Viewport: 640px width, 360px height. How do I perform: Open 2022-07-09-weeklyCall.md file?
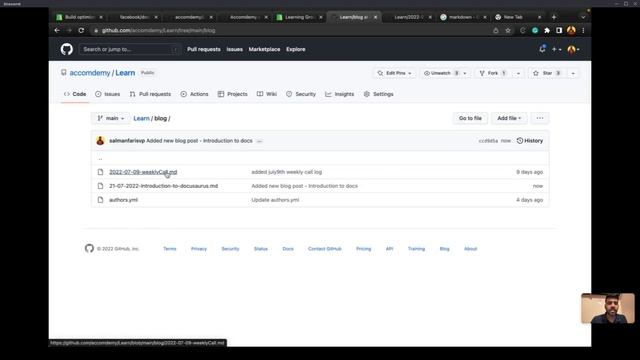click(143, 172)
